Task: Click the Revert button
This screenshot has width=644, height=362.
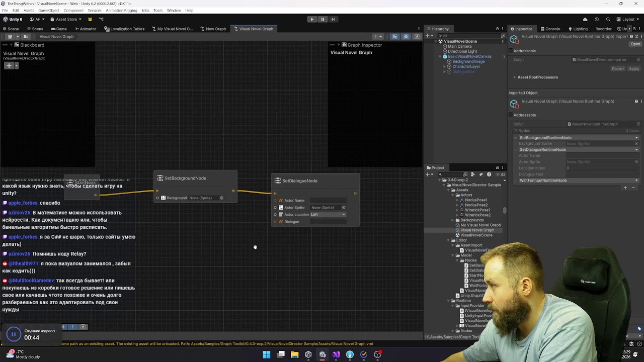Action: pyautogui.click(x=618, y=68)
